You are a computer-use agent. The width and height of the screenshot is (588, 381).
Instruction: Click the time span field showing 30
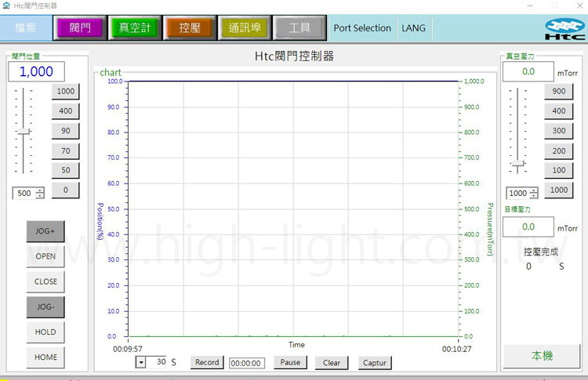[156, 362]
